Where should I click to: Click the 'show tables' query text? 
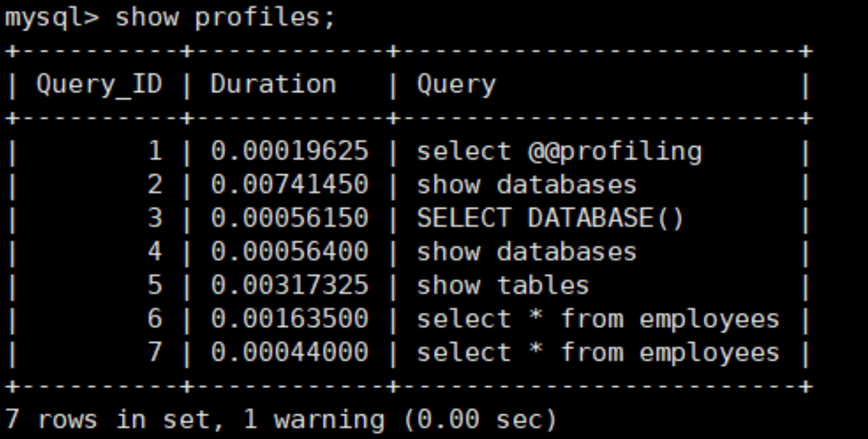coord(503,285)
